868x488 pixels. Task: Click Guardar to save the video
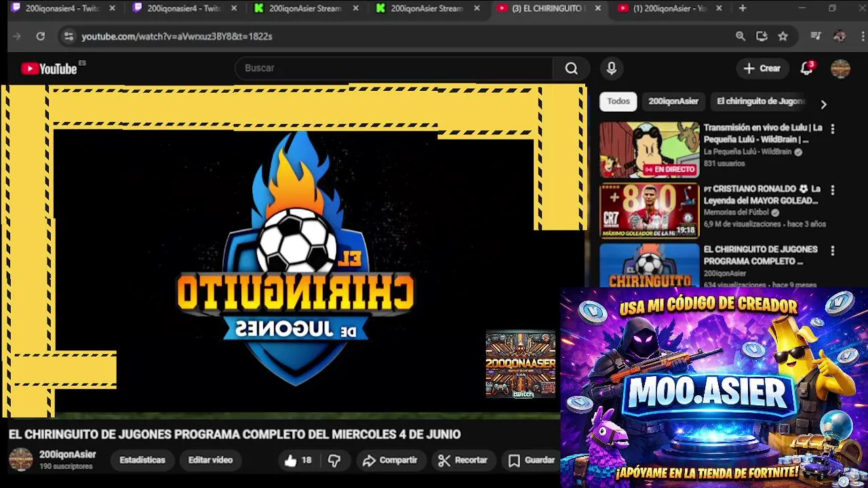[x=532, y=460]
